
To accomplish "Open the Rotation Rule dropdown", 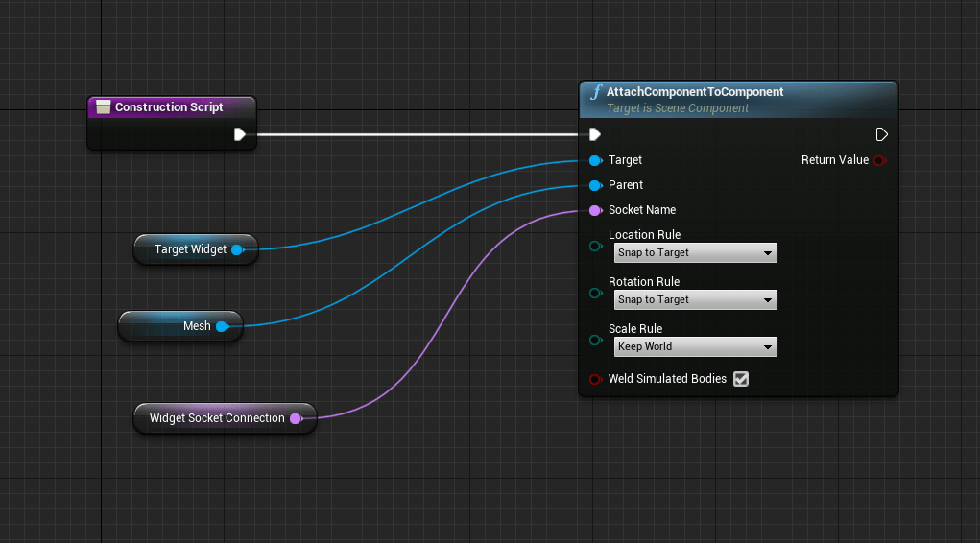I will point(695,300).
